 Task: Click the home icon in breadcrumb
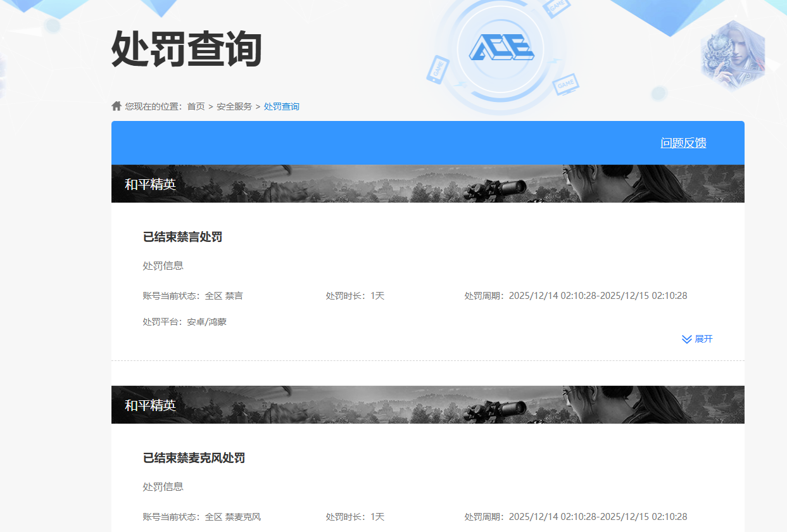(116, 106)
